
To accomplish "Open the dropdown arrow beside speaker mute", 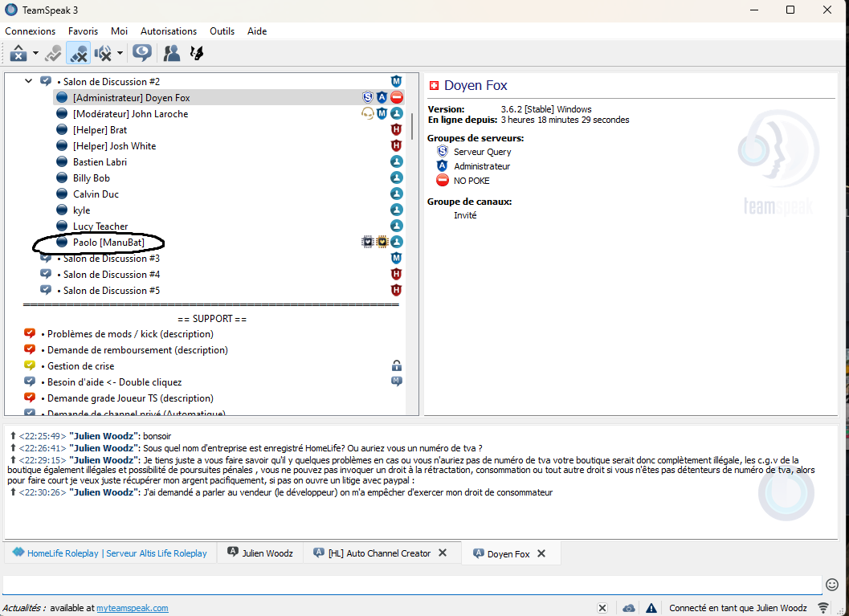I will coord(120,54).
